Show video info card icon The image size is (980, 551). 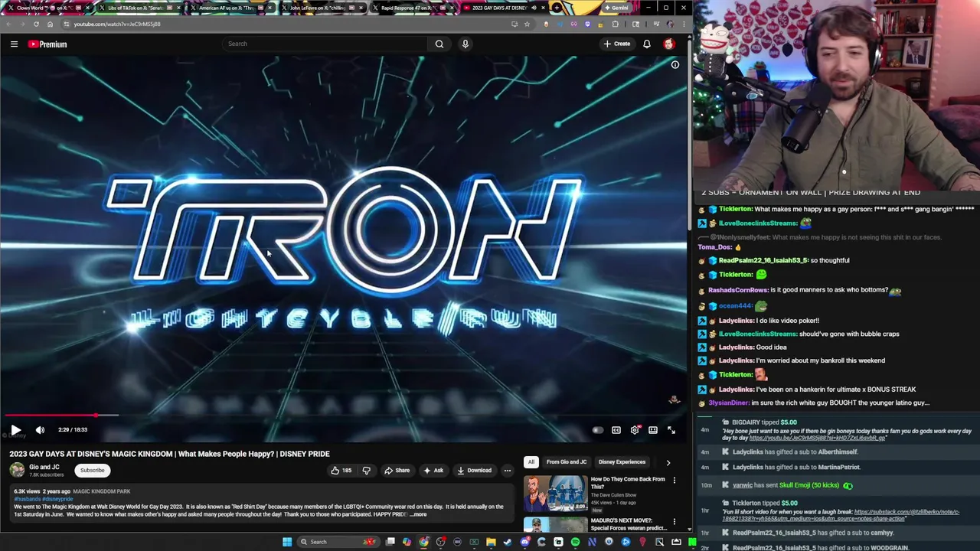tap(675, 65)
